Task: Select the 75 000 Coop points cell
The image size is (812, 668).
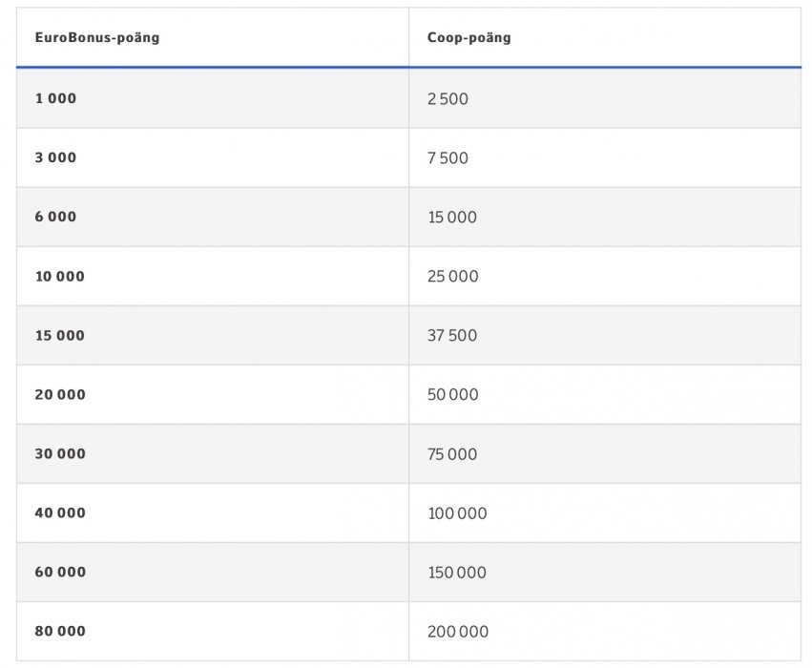Action: coord(452,454)
